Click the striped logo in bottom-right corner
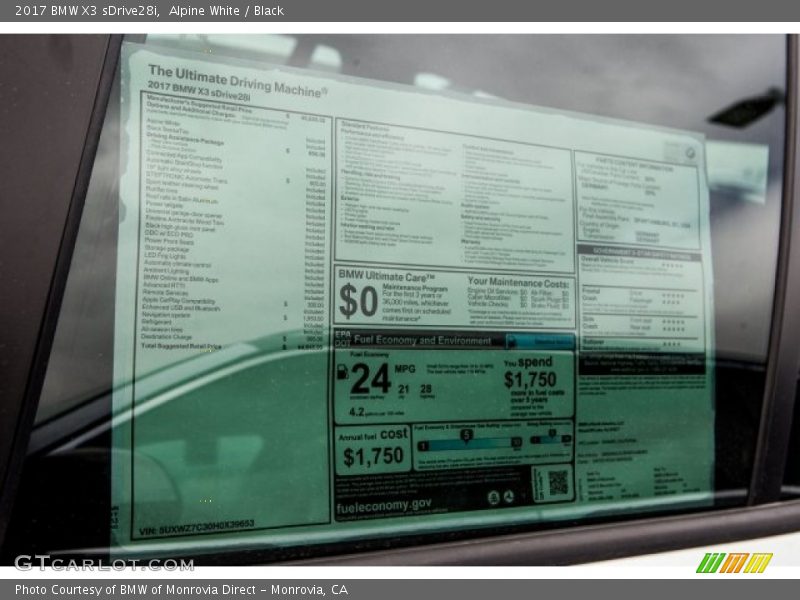This screenshot has height=600, width=800. (734, 562)
